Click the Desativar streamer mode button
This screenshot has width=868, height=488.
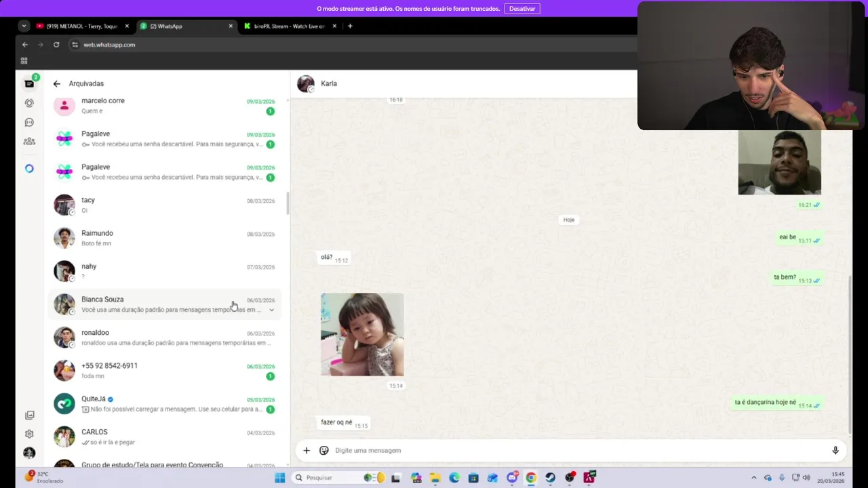(522, 9)
